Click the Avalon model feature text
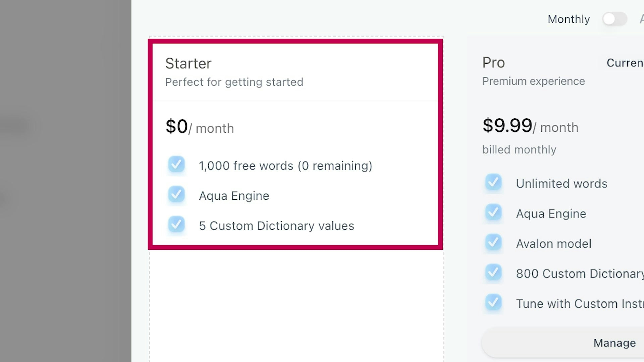Viewport: 644px width, 362px height. [x=553, y=244]
